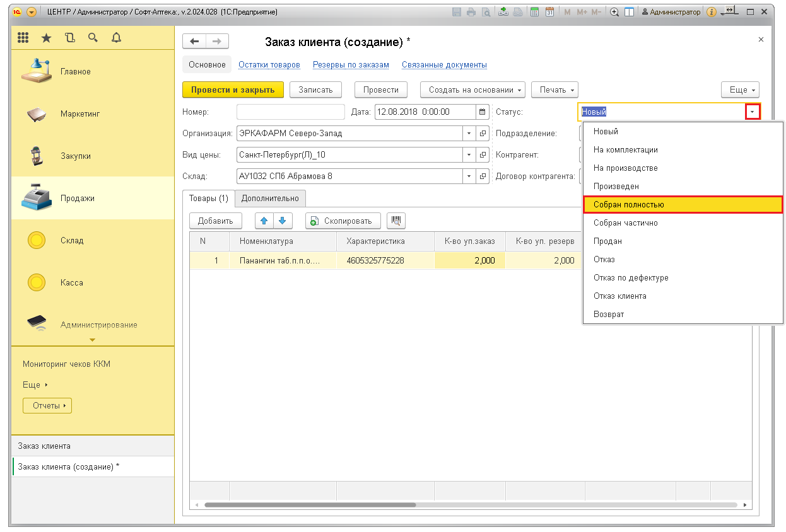
Task: Expand the Организация field dropdown arrow
Action: (469, 134)
